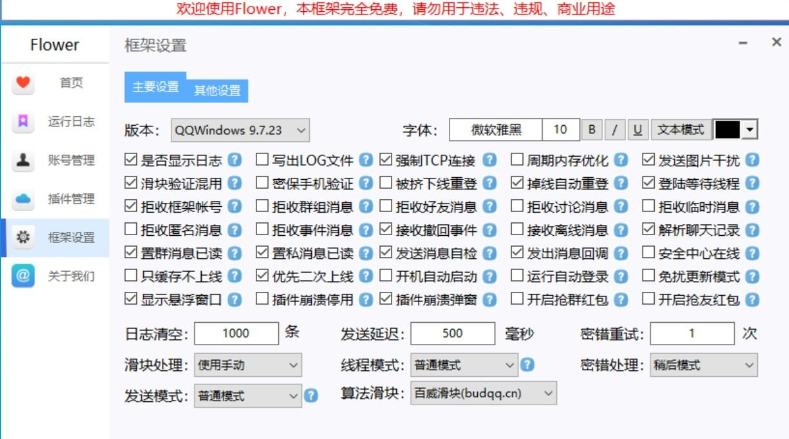Expand the 发送模式 dropdown
The width and height of the screenshot is (789, 439).
point(248,396)
